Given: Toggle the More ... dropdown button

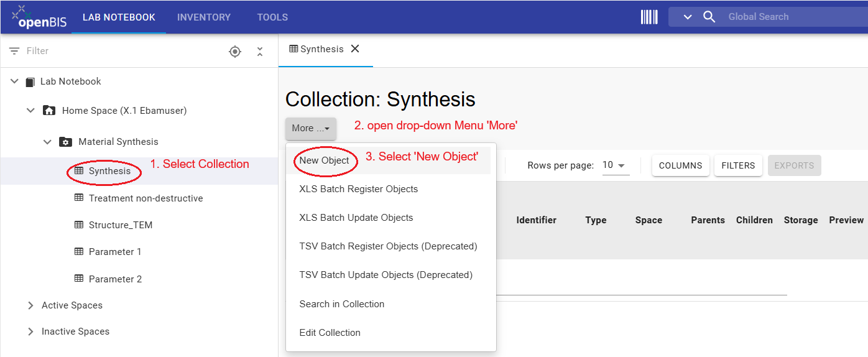Looking at the screenshot, I should coord(311,128).
